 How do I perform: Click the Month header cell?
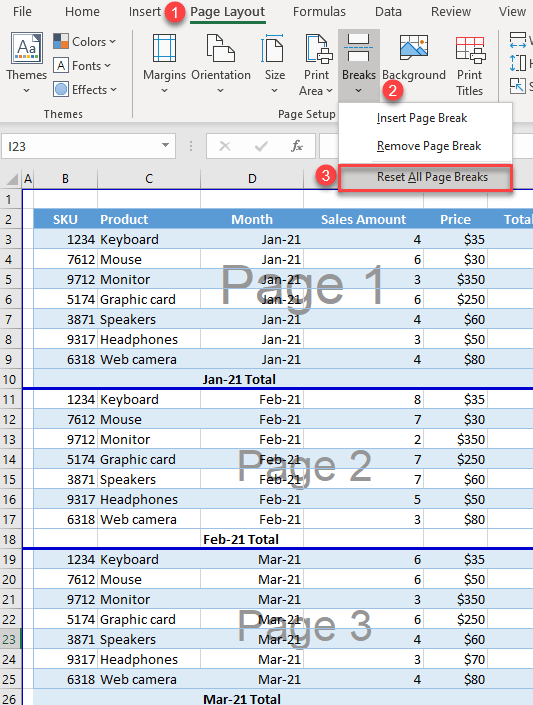[x=252, y=219]
